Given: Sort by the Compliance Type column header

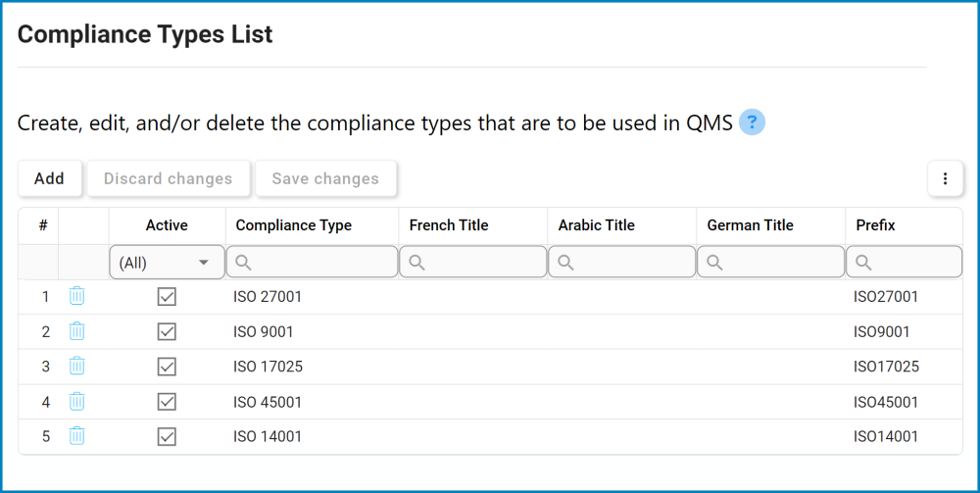Looking at the screenshot, I should click(x=294, y=225).
